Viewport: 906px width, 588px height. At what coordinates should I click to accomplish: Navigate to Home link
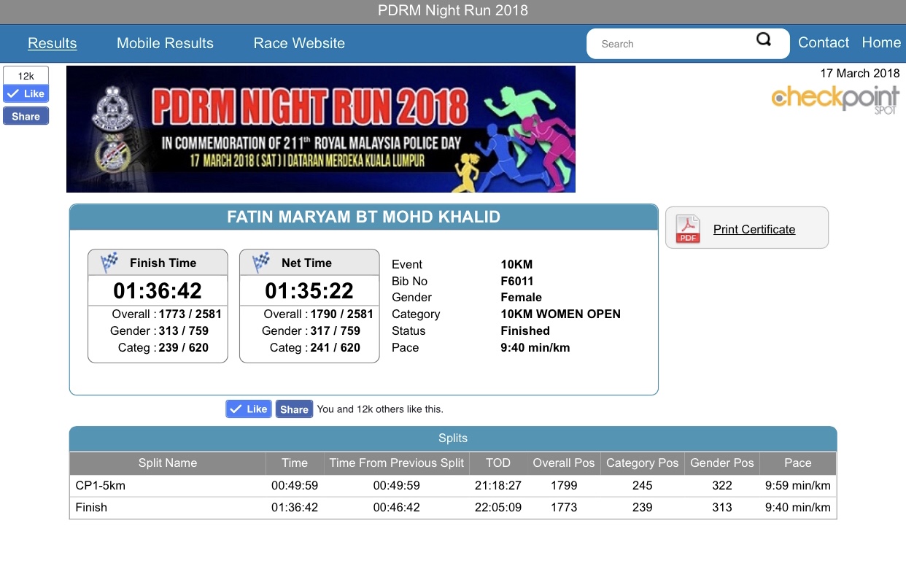click(880, 42)
